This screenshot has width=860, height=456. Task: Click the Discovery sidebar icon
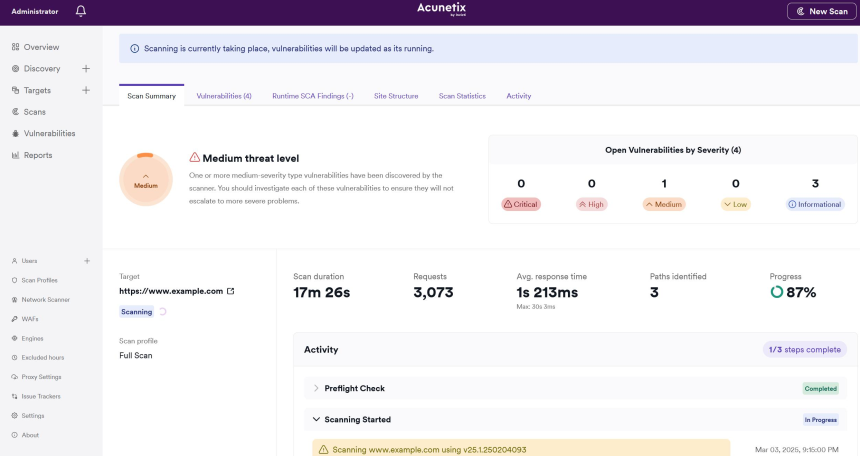[15, 69]
